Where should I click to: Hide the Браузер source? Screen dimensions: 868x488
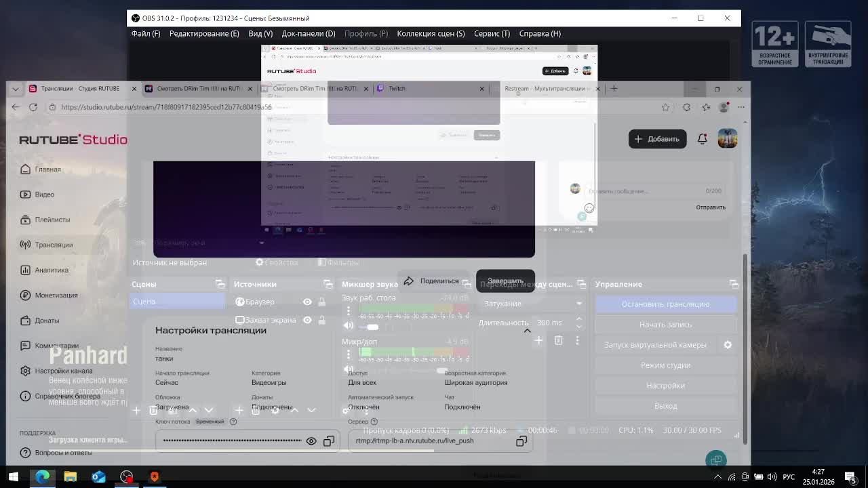pyautogui.click(x=307, y=302)
